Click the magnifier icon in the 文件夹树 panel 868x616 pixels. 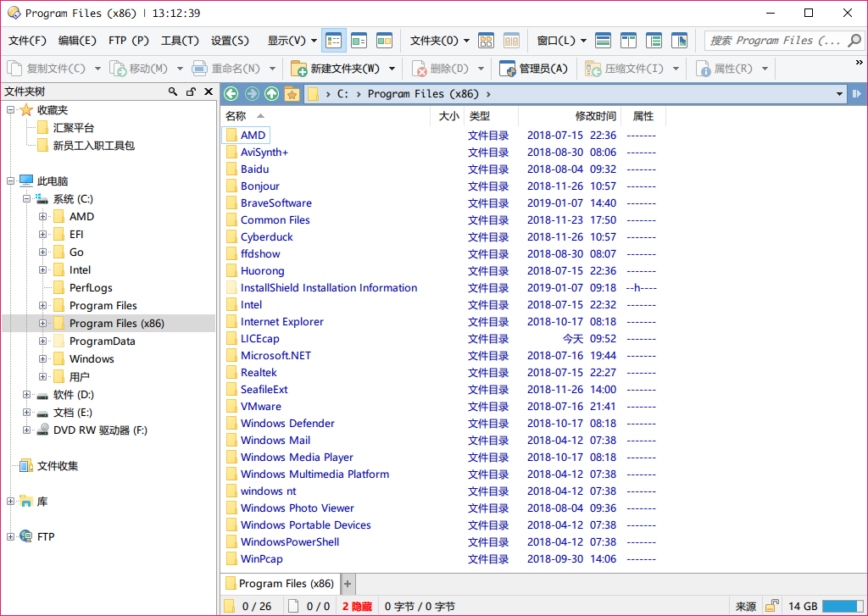pyautogui.click(x=172, y=92)
